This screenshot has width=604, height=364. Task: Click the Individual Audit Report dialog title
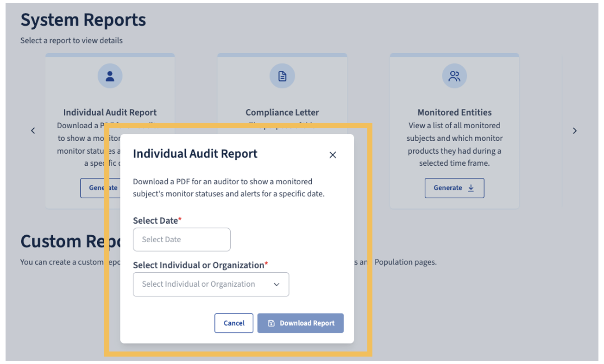(x=195, y=154)
